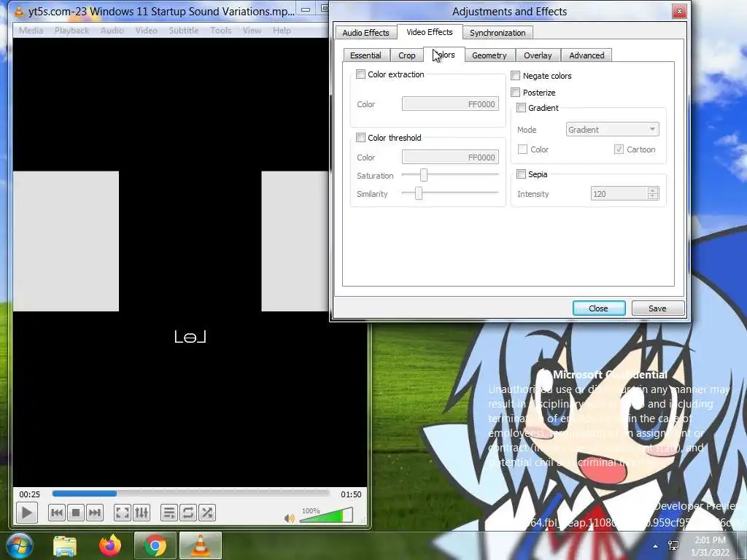Click the total time 01:50 label
Image resolution: width=747 pixels, height=560 pixels.
tap(351, 494)
